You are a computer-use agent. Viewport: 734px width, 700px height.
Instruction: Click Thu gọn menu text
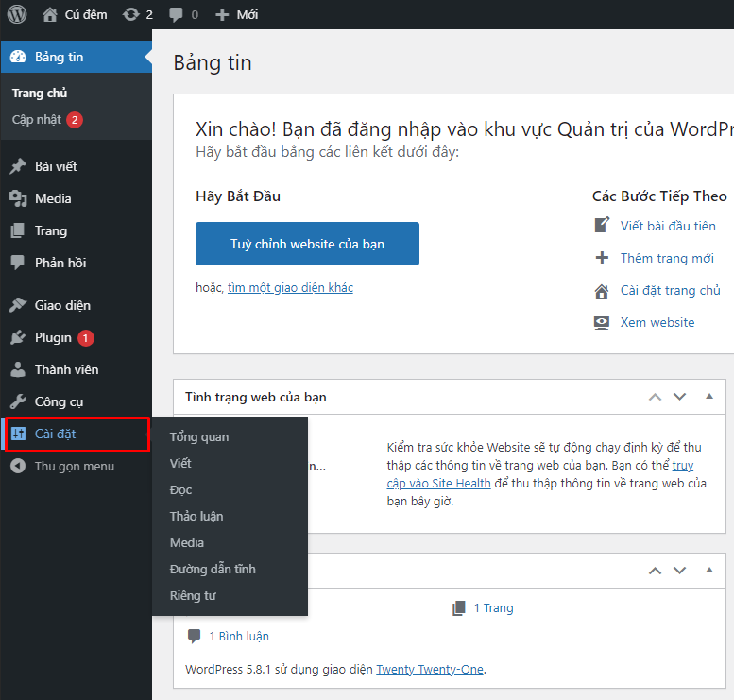tap(75, 466)
